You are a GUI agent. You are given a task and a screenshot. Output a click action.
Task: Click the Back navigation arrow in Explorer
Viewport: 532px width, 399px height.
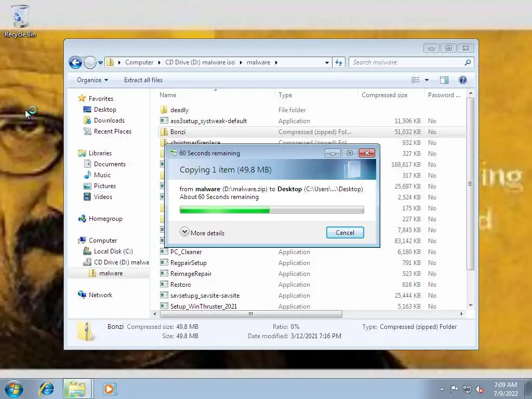(75, 62)
